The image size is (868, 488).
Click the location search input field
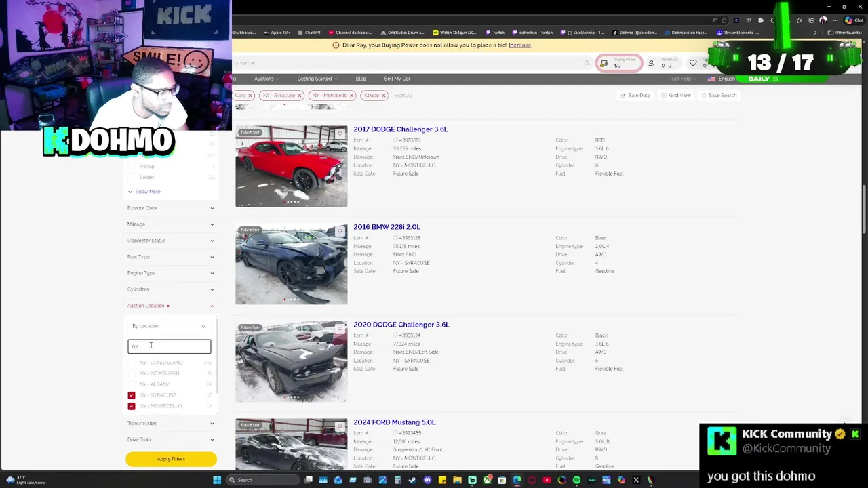point(170,346)
